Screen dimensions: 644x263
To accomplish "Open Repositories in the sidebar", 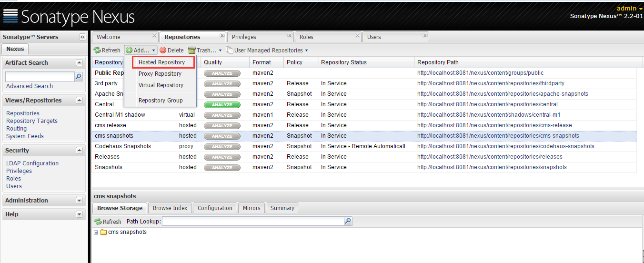I will 23,113.
